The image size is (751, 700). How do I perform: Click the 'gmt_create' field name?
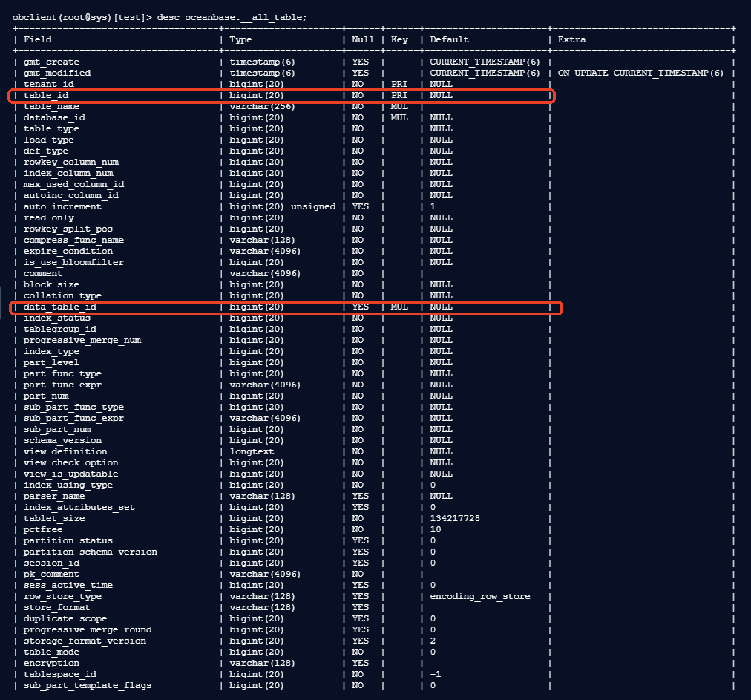(51, 62)
